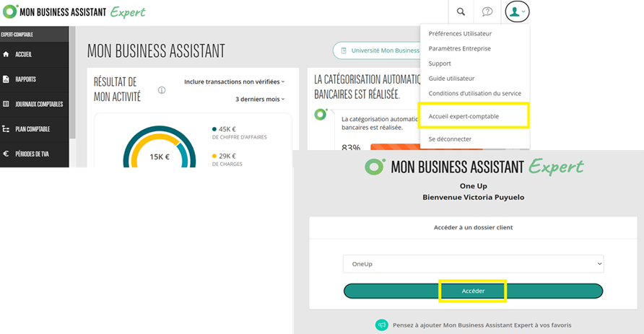Click the Périodes de TVA euro icon
Screen dimensions: 644x334
pyautogui.click(x=6, y=154)
